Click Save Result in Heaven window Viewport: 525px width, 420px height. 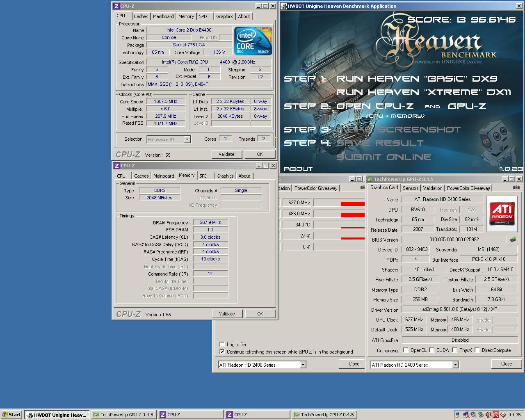pyautogui.click(x=380, y=143)
